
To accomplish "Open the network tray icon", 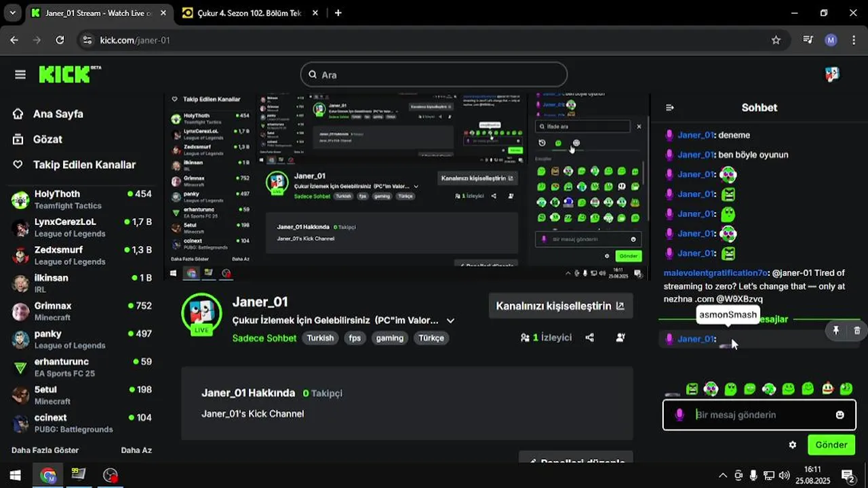I will pos(769,475).
